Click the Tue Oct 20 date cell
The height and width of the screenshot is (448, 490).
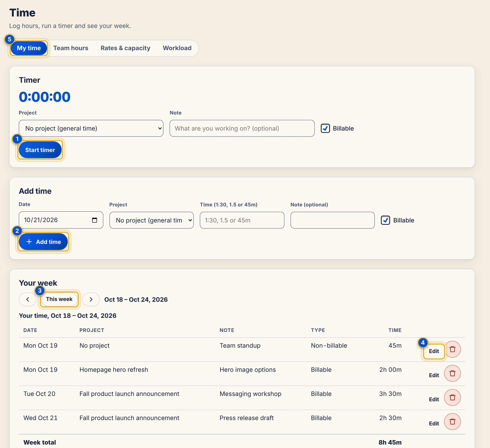(x=39, y=394)
